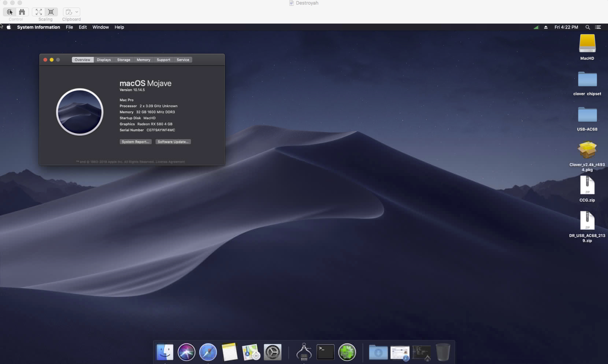Switch to the Memory tab
Image resolution: width=608 pixels, height=364 pixels.
click(143, 60)
